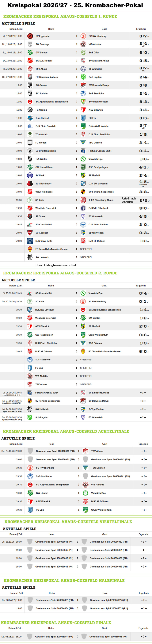Viewport: 152px width, 644px height.
Task: Open the TSV Ahaus logo in 1. Runde
Action: 30,69
